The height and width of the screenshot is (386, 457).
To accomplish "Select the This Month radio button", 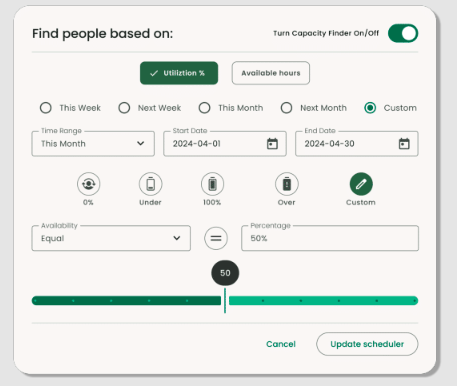I will 204,108.
